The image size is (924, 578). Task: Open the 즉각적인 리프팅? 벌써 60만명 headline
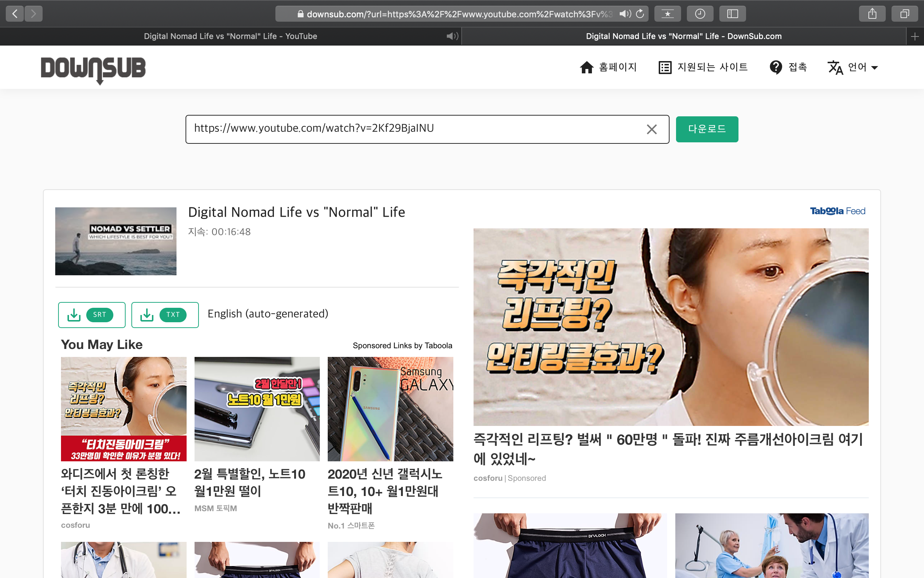tap(668, 449)
